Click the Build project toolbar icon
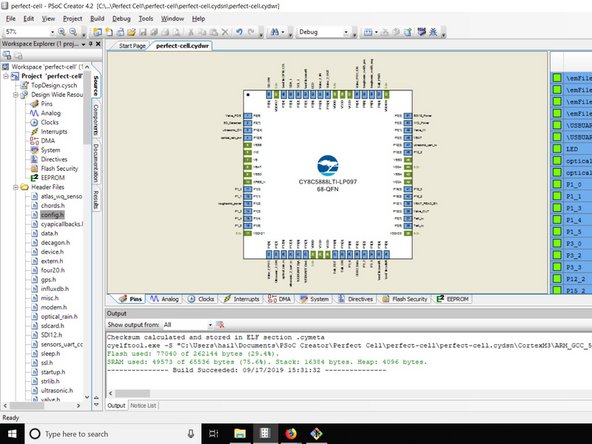The image size is (592, 444). [x=368, y=32]
